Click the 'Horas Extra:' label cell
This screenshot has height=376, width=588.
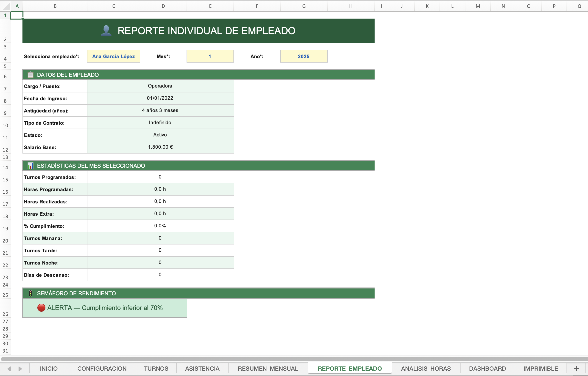(55, 214)
